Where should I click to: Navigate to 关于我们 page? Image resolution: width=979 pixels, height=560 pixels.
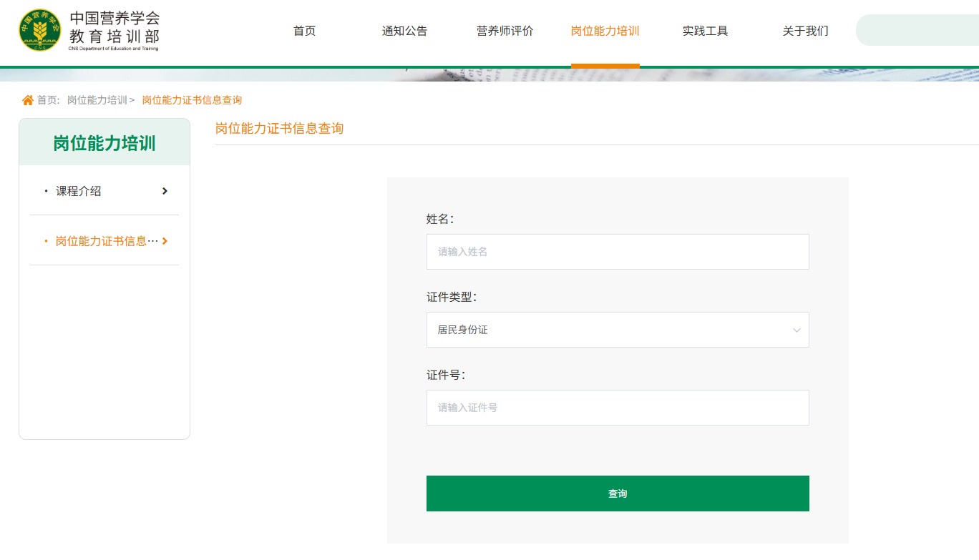click(x=805, y=31)
